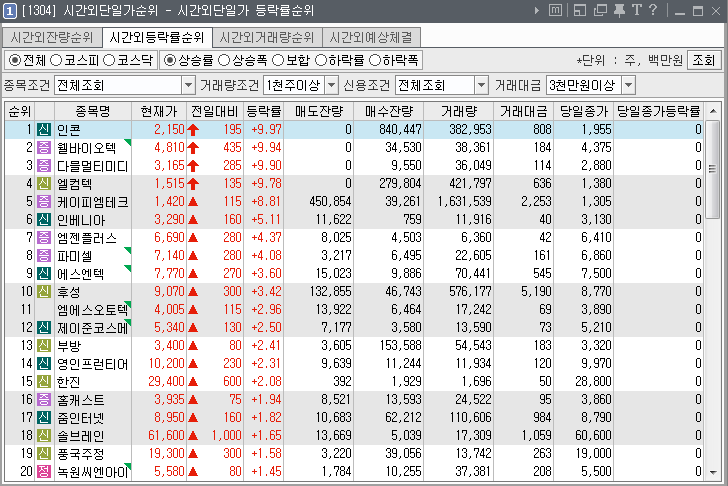The height and width of the screenshot is (486, 728).
Task: Select the 전체 market radio button
Action: 15,60
